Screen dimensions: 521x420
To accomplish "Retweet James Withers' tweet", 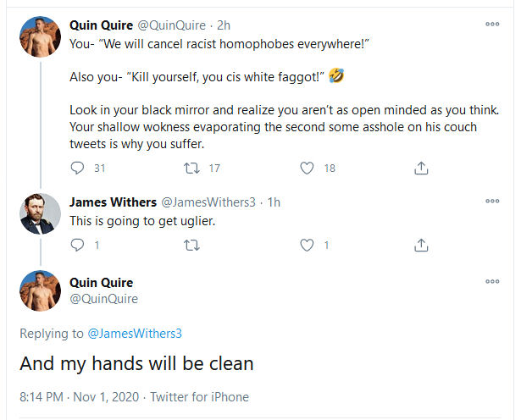I will click(191, 246).
